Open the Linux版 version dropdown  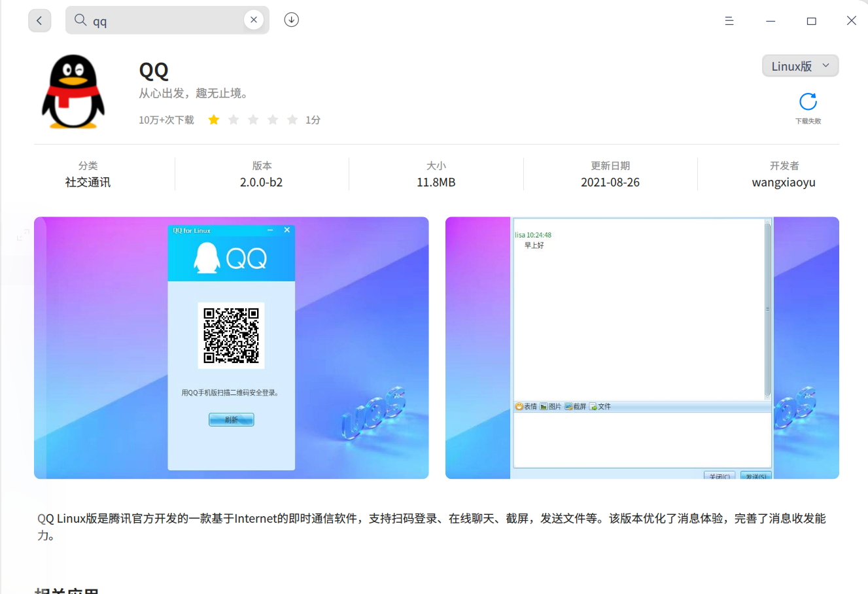pos(801,65)
